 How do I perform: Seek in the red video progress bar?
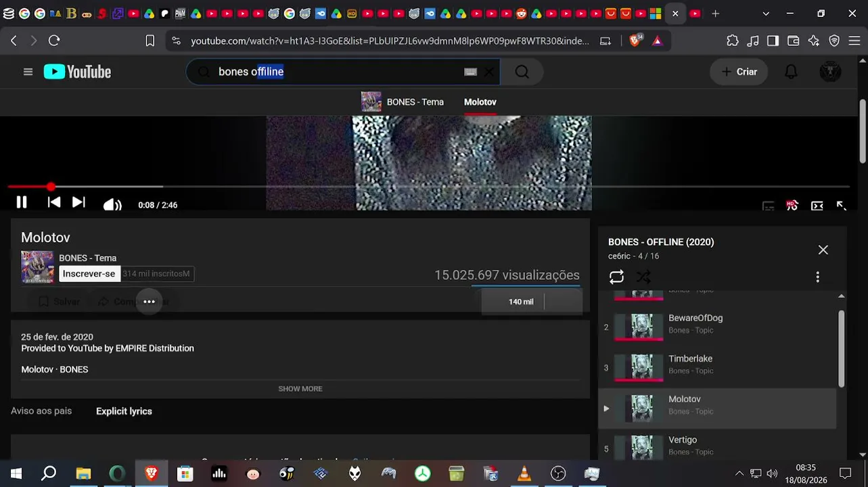pyautogui.click(x=429, y=186)
